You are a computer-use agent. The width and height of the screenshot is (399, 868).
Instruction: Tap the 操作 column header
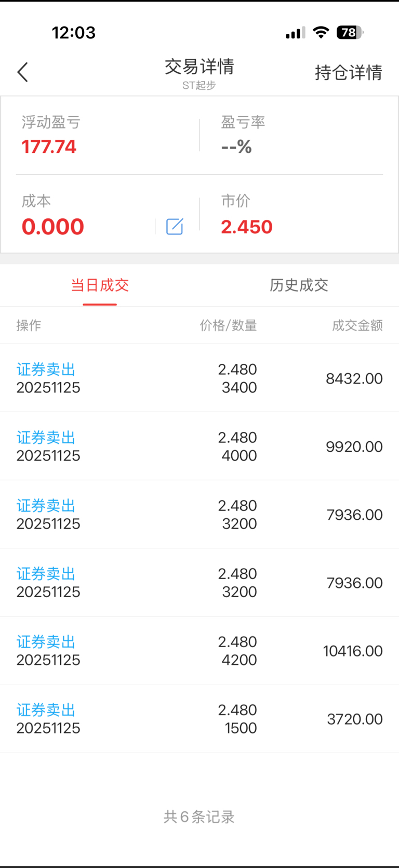tap(29, 325)
